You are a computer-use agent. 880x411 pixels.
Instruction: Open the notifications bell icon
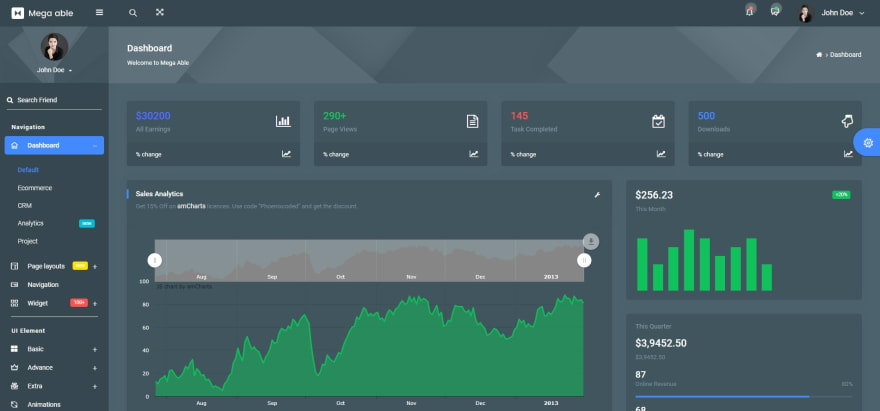[749, 12]
